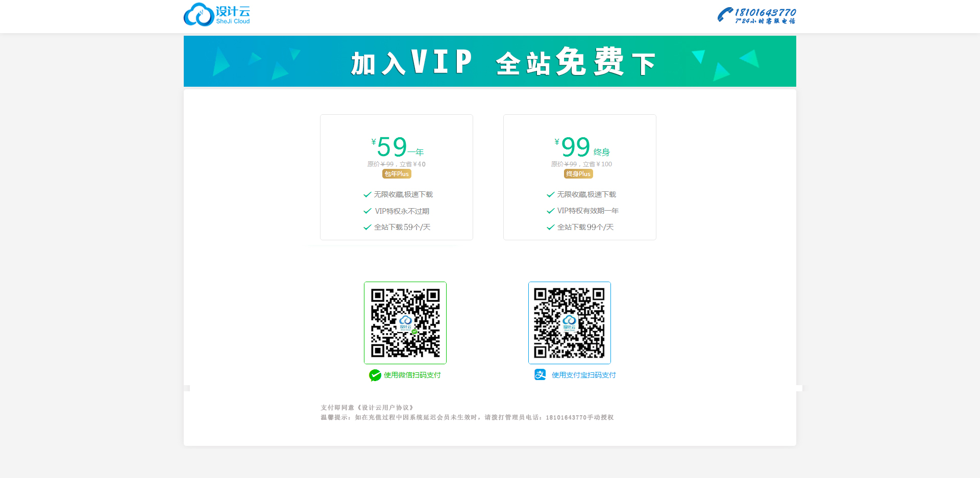Select the ¥99 lifetime plan card
Screen dimensions: 980x478
click(580, 177)
